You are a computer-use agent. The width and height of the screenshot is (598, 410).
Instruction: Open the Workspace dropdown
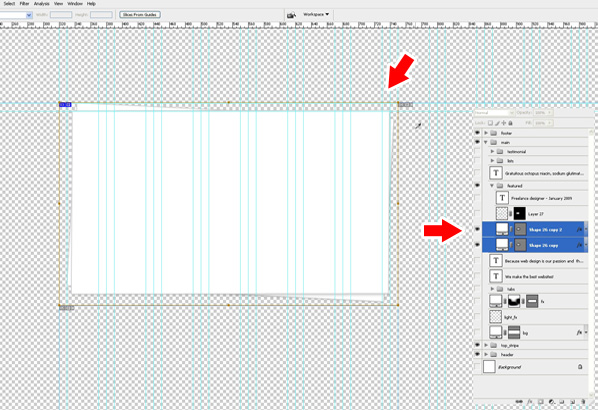click(x=316, y=14)
